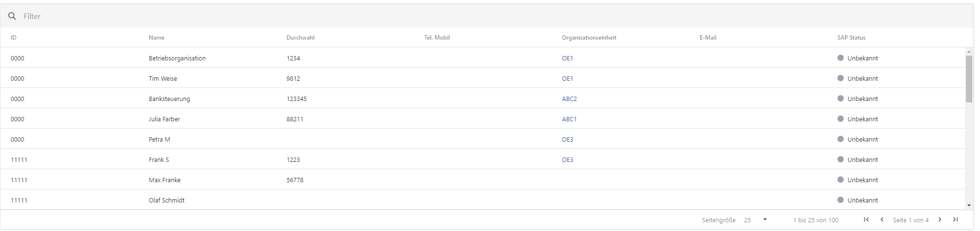Go to the previous page
Screen dimensions: 980x231
[x=882, y=220]
